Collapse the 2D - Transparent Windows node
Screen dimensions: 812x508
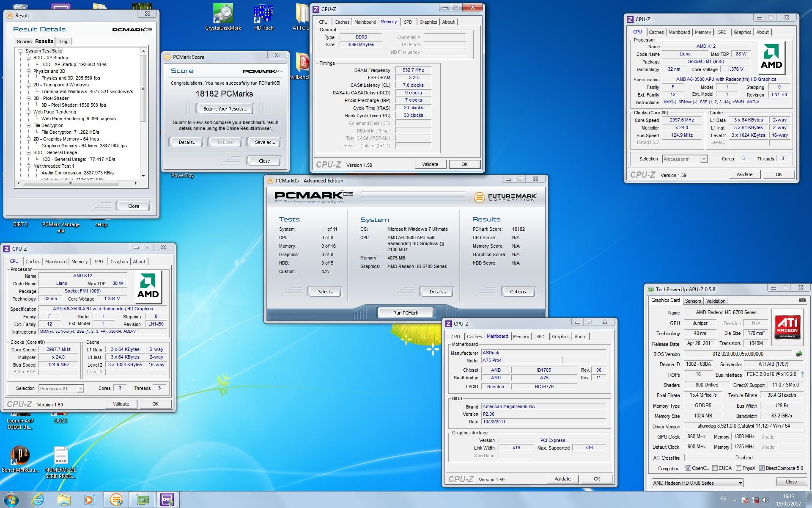28,85
